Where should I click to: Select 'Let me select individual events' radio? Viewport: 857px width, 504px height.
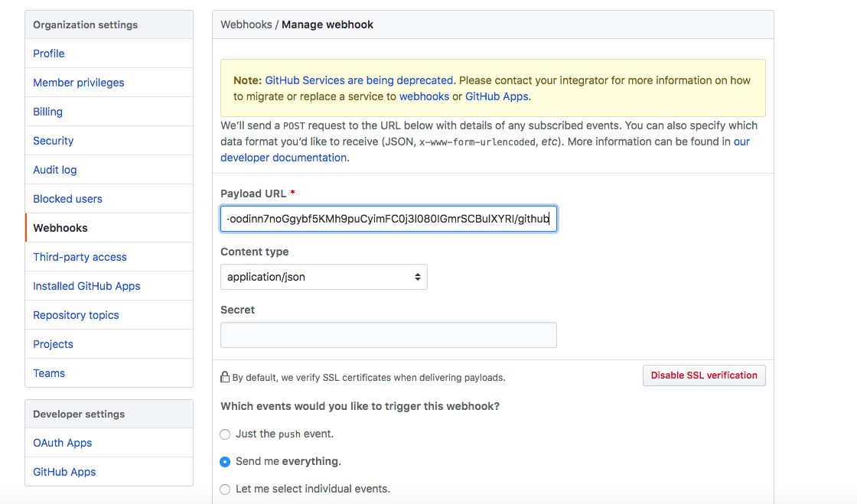225,489
